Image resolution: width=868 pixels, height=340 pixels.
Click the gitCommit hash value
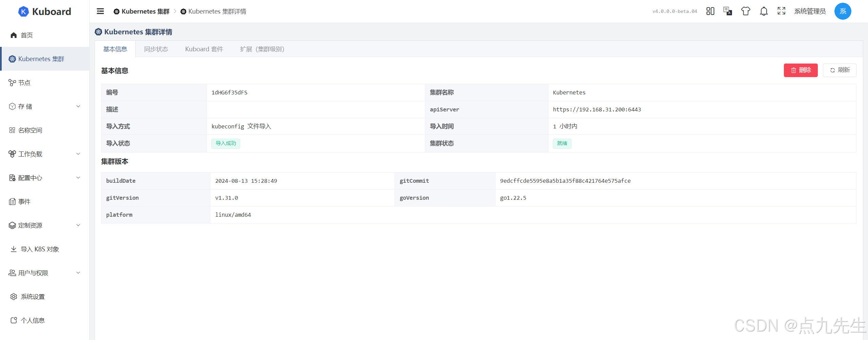click(x=565, y=181)
